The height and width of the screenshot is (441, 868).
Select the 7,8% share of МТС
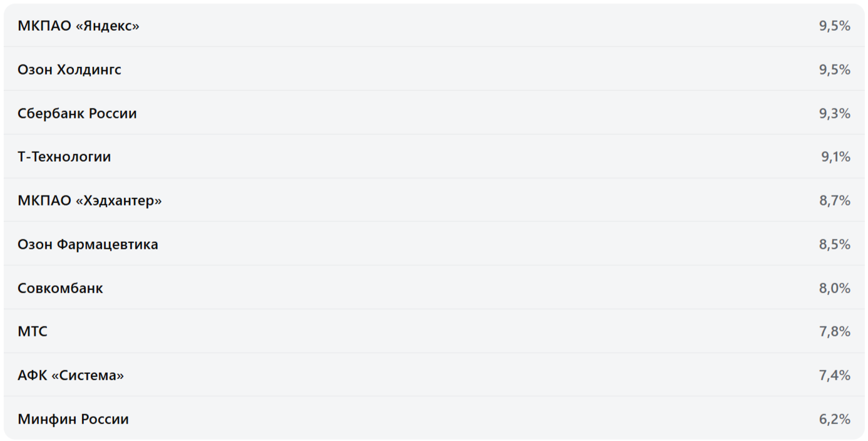coord(834,331)
